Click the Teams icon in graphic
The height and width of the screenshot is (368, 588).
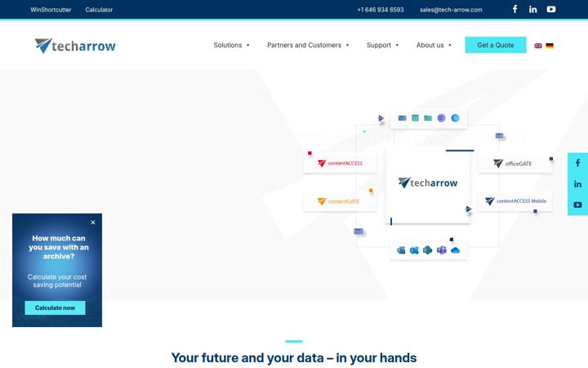[442, 250]
